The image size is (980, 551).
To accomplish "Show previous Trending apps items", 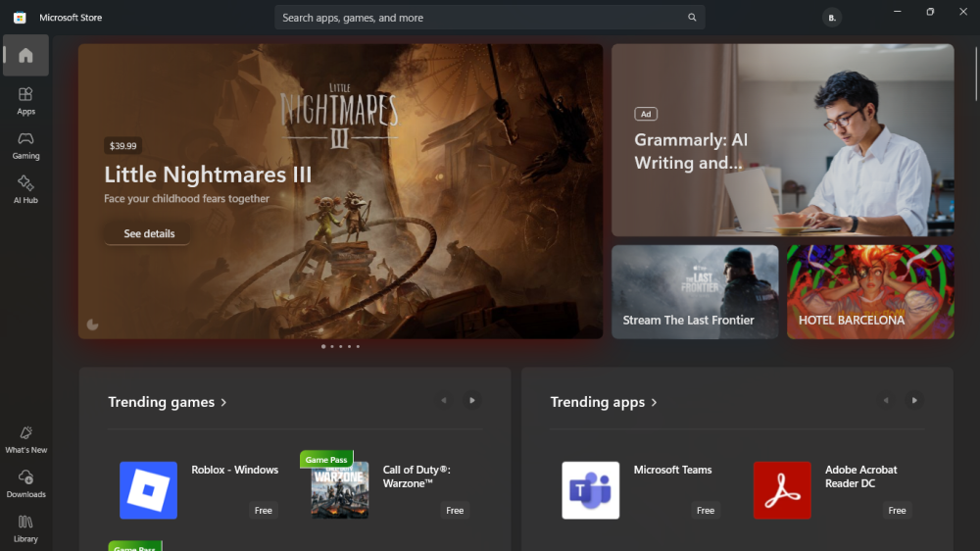I will (886, 400).
